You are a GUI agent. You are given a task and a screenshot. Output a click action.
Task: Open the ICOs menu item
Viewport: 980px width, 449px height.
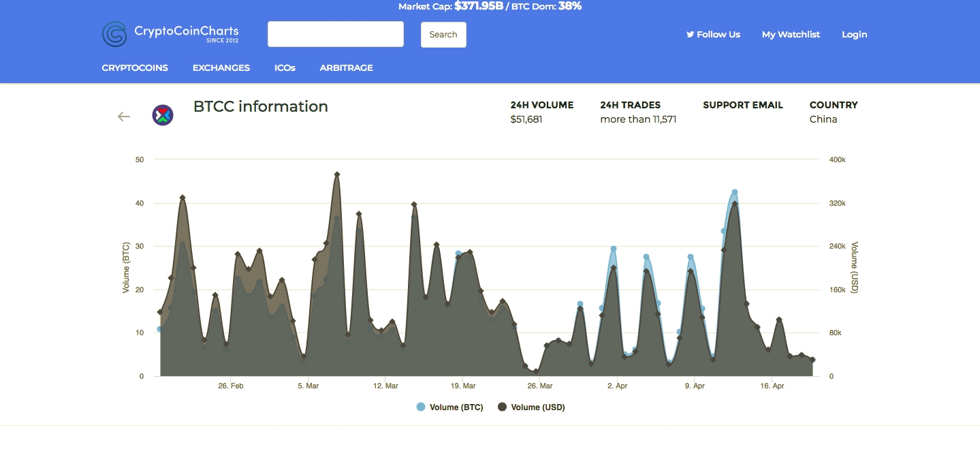(285, 68)
